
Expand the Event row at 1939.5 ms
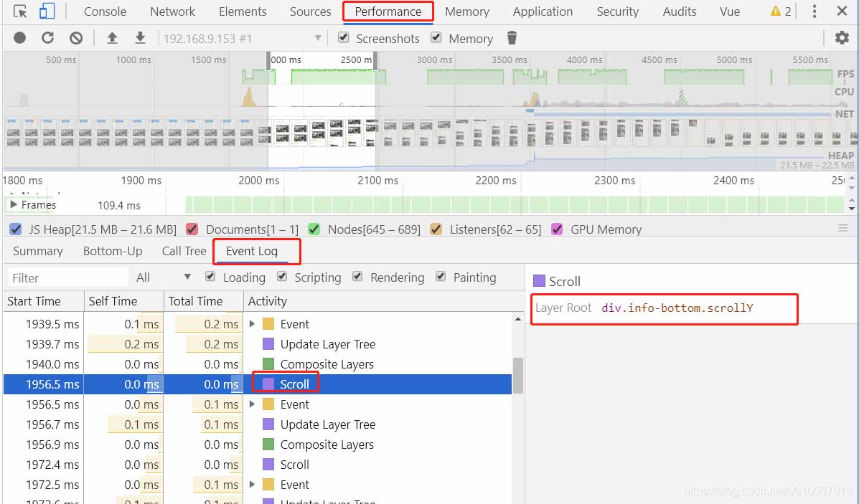coord(252,324)
